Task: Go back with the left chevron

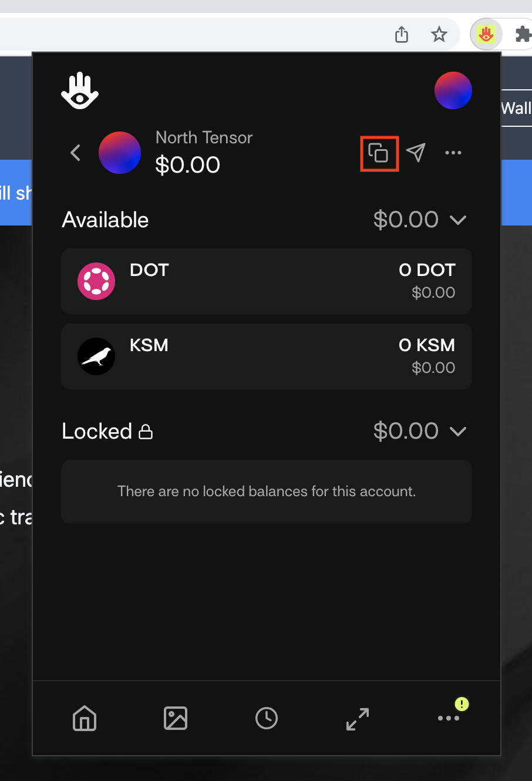Action: (x=75, y=153)
